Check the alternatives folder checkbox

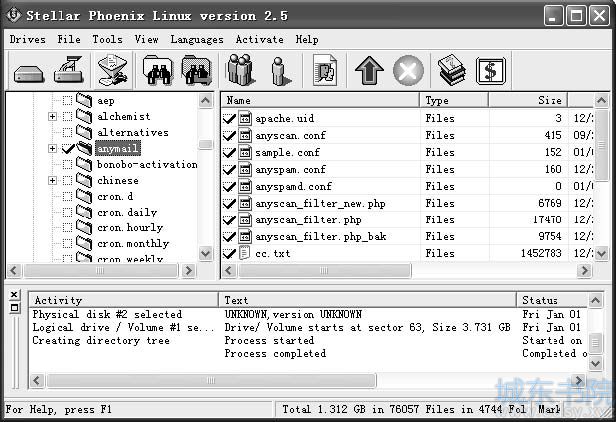(x=68, y=132)
